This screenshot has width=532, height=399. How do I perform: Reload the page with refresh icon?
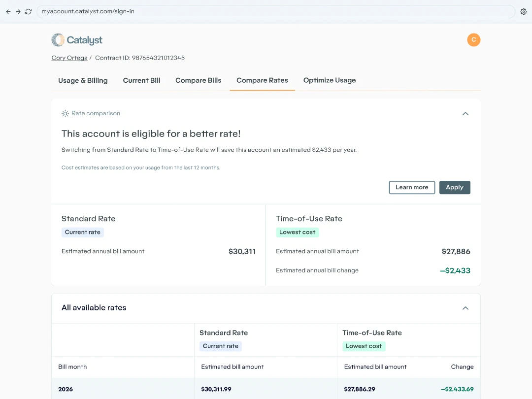tap(29, 11)
